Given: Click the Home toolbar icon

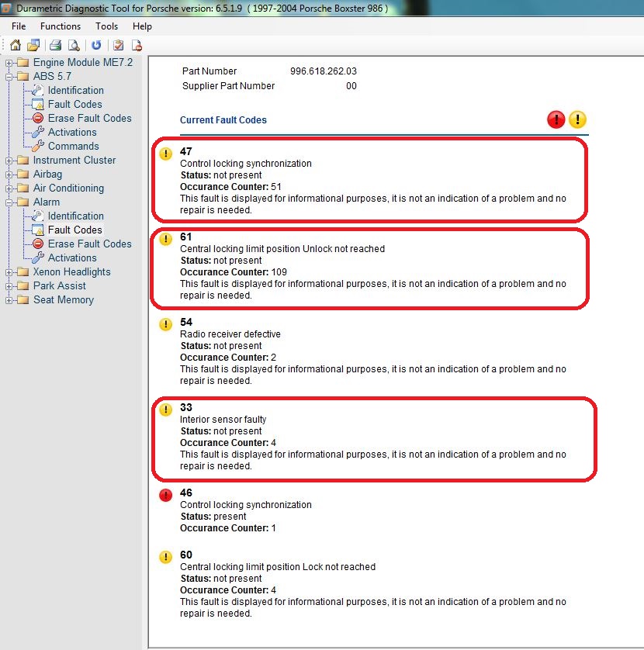Looking at the screenshot, I should (x=16, y=45).
